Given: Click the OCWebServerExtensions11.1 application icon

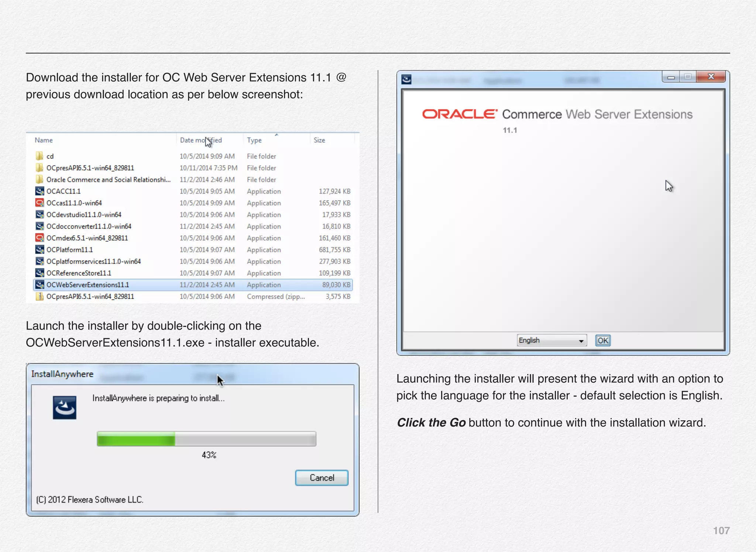Looking at the screenshot, I should [x=39, y=285].
